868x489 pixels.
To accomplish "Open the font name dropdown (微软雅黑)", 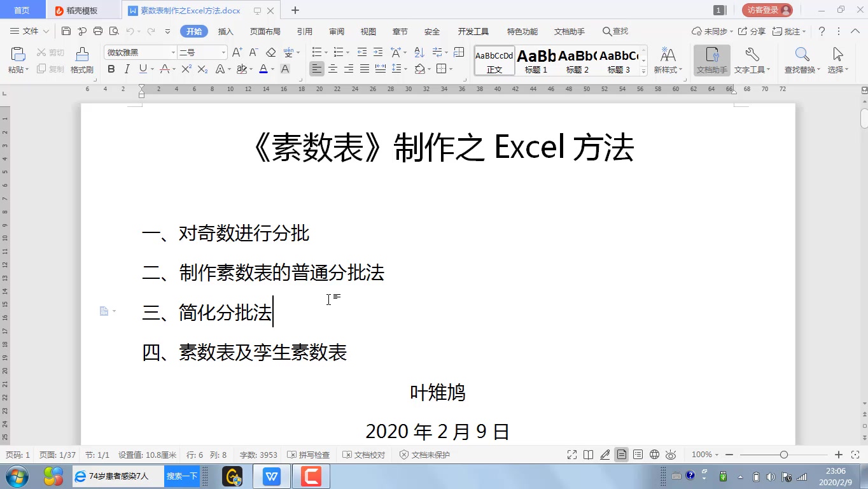I will click(x=172, y=52).
